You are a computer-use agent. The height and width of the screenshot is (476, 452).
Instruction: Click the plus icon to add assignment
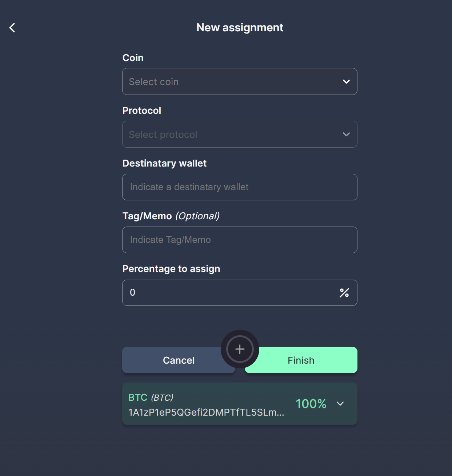coord(240,349)
